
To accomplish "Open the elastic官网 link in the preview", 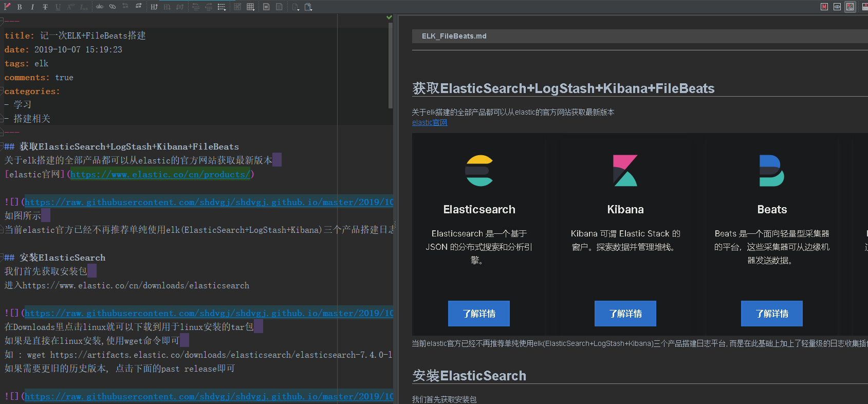I will pyautogui.click(x=430, y=122).
